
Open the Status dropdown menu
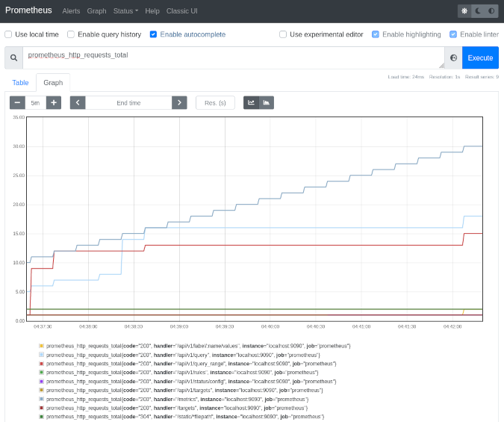coord(125,11)
